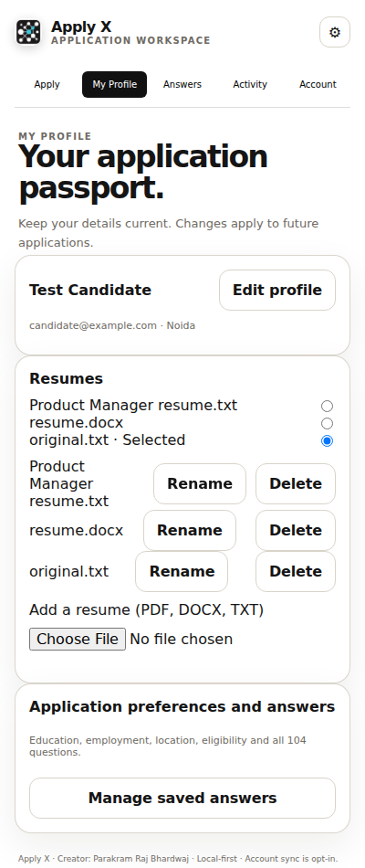Click 'No file chosen' text
This screenshot has height=868, width=365.
182,640
